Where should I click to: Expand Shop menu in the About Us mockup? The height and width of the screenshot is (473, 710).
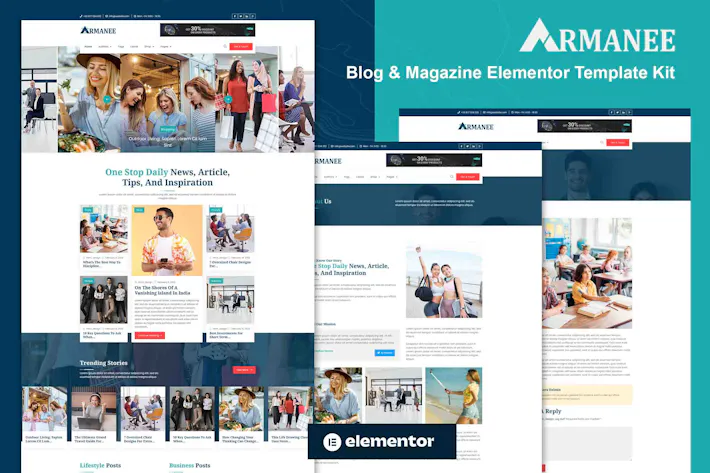374,177
